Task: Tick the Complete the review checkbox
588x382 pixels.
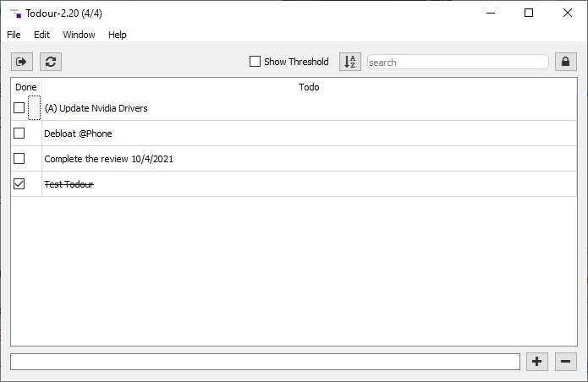Action: point(19,159)
